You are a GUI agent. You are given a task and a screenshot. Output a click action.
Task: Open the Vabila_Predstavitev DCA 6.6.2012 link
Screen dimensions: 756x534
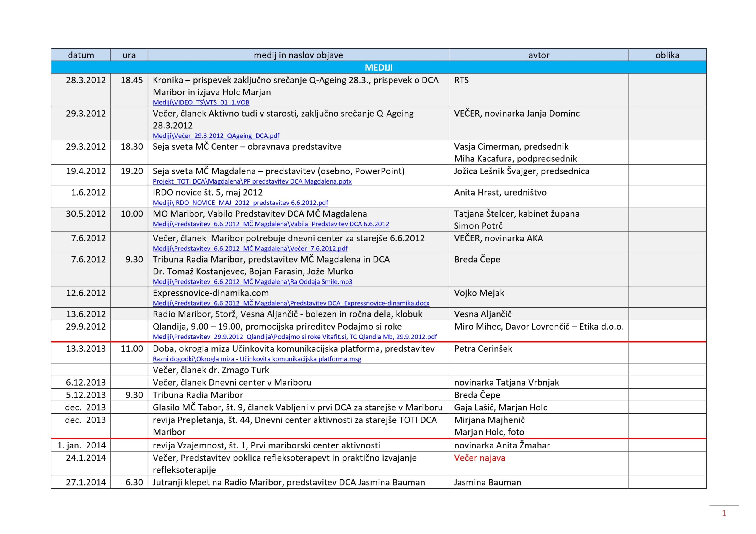[x=271, y=224]
